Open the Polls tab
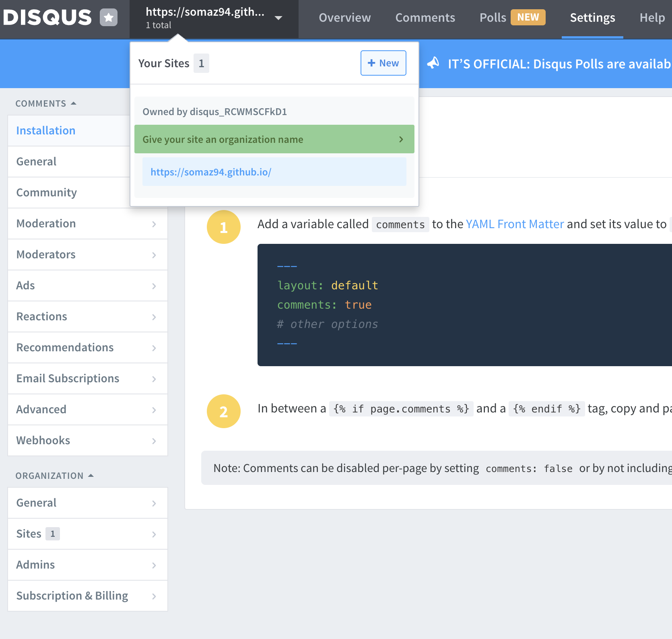672x639 pixels. point(493,18)
